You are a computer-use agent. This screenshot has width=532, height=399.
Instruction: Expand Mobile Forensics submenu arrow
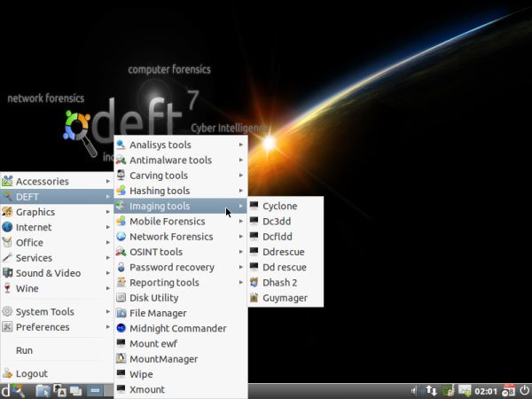241,221
